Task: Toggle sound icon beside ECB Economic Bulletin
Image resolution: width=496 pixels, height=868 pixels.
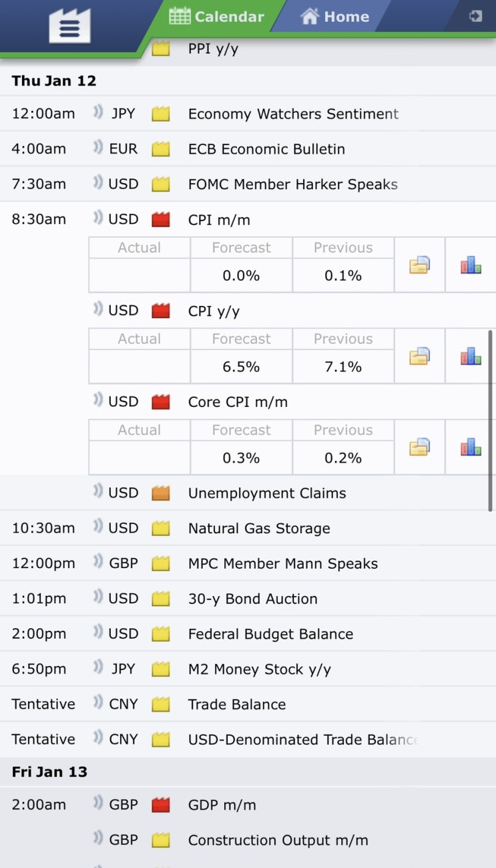Action: pos(98,148)
